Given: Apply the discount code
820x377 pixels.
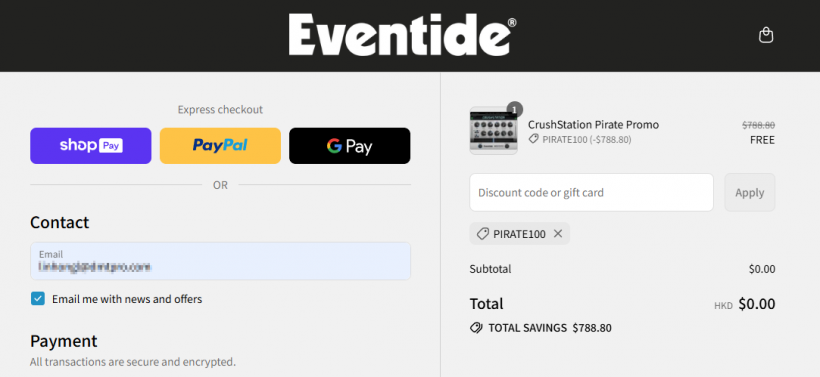Looking at the screenshot, I should point(749,192).
